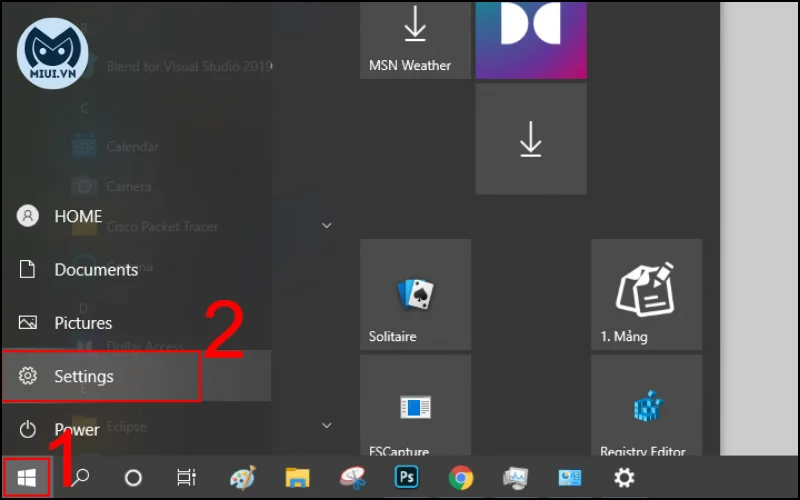800x500 pixels.
Task: Open Photoshop from the taskbar
Action: pos(407,478)
